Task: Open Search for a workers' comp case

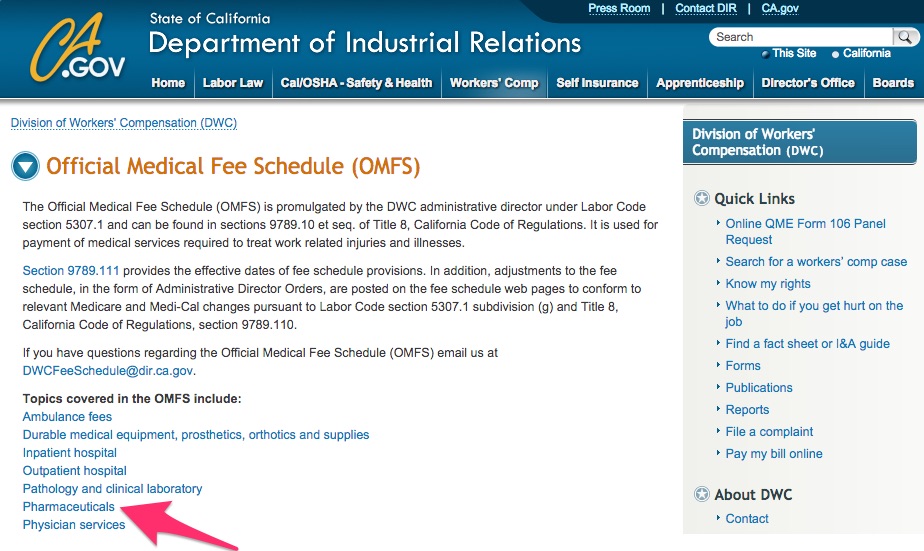Action: pyautogui.click(x=816, y=262)
